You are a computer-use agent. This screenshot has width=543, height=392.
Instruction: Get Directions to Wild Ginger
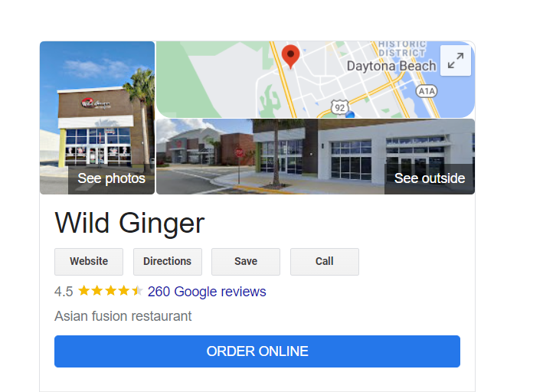point(168,261)
